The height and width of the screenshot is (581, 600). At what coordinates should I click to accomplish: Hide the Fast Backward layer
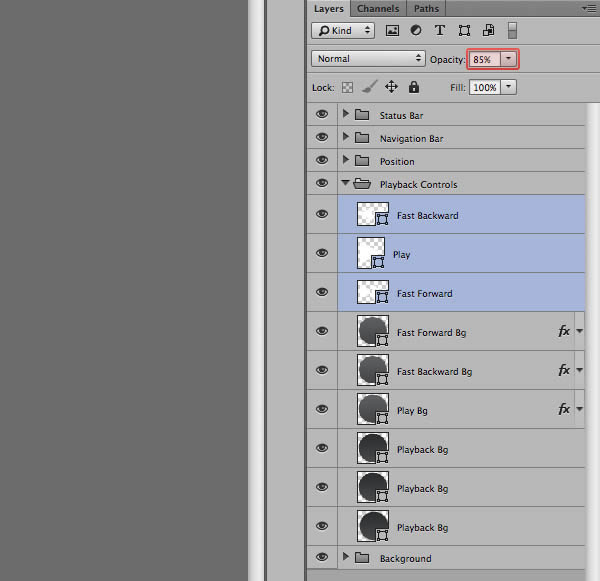322,214
